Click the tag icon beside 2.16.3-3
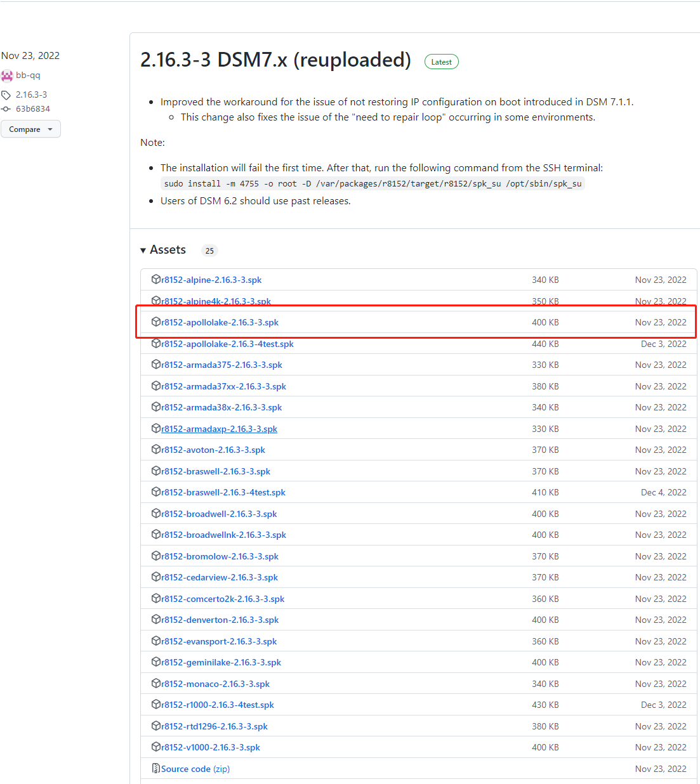 point(6,95)
